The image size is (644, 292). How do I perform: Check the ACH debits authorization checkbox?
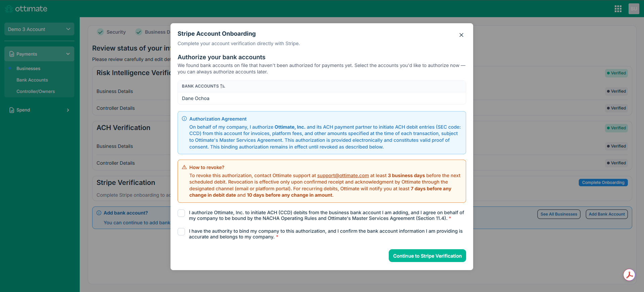click(181, 213)
